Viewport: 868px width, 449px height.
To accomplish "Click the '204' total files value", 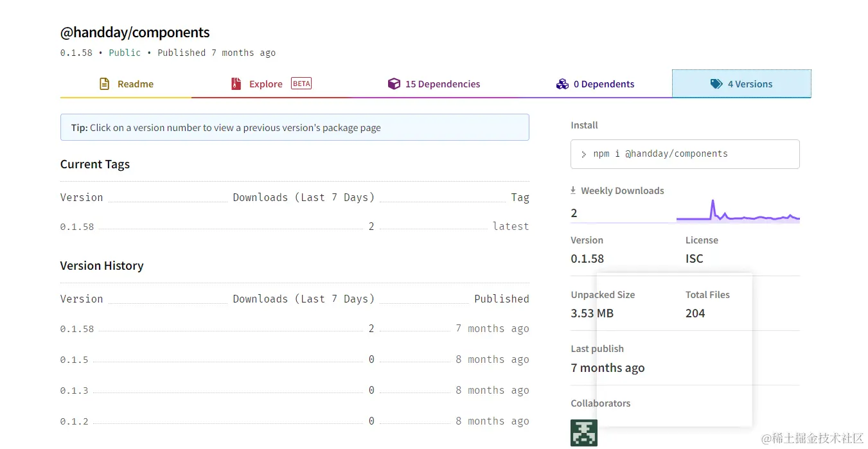I will [695, 313].
